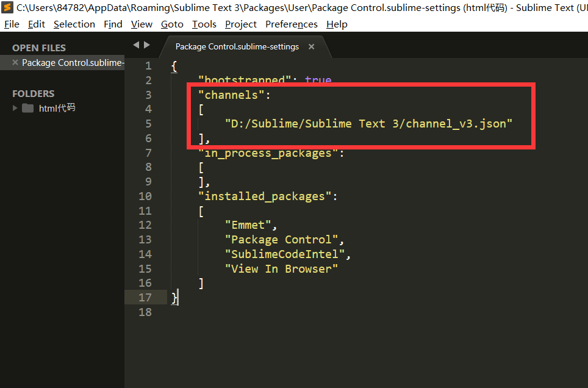
Task: Select the html代码 folder name
Action: click(57, 108)
